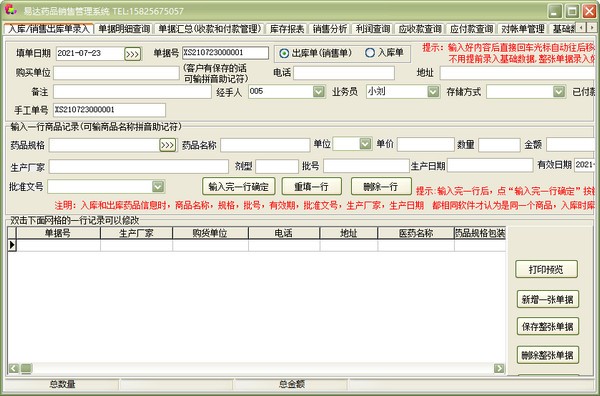Click 输入完一行确定 button
600x396 pixels.
coord(238,187)
